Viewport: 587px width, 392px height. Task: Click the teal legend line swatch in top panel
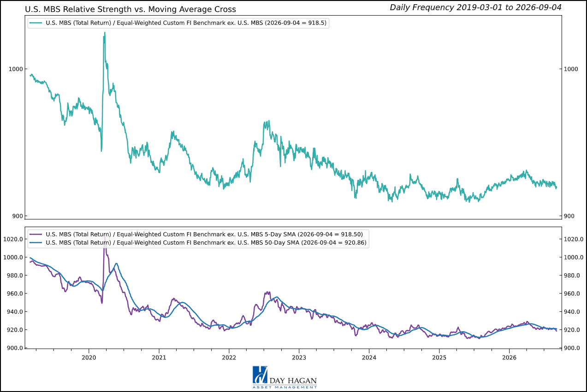coord(36,23)
